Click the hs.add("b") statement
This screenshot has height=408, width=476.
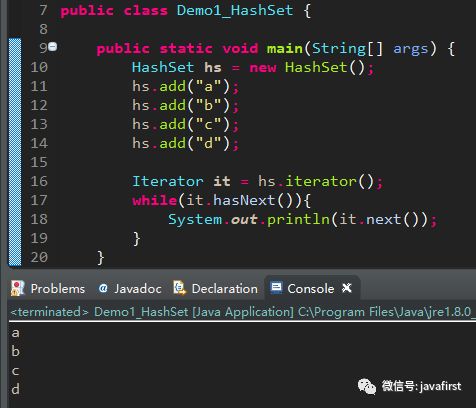(x=185, y=106)
